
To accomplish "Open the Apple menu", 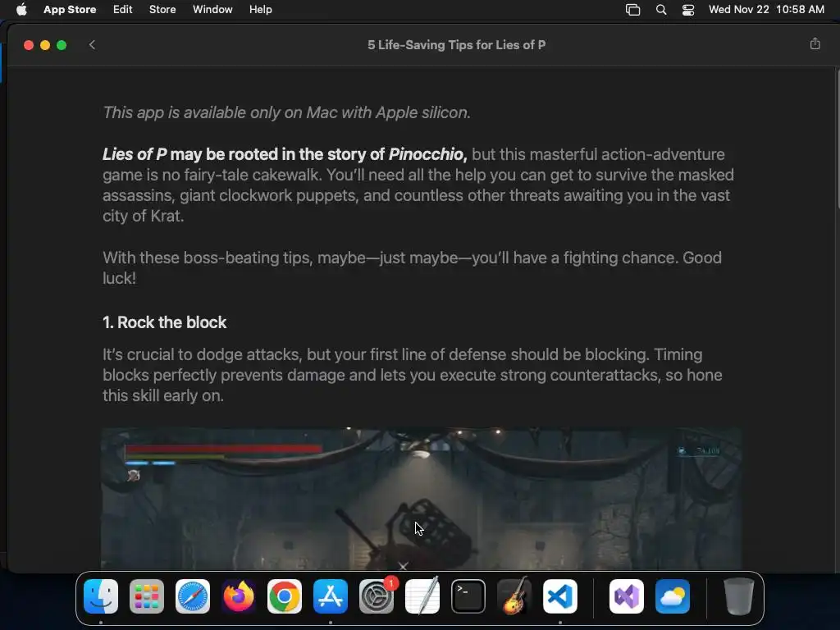I will tap(21, 10).
